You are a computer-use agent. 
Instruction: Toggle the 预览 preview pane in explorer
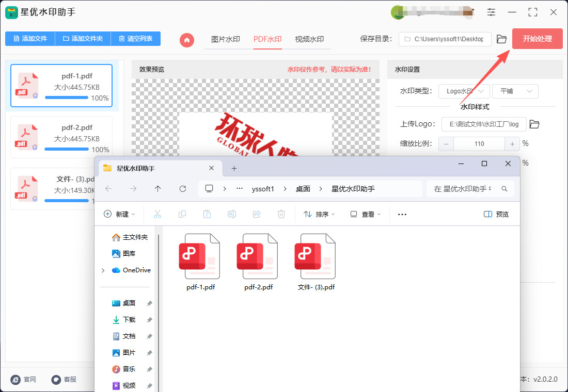coord(496,214)
